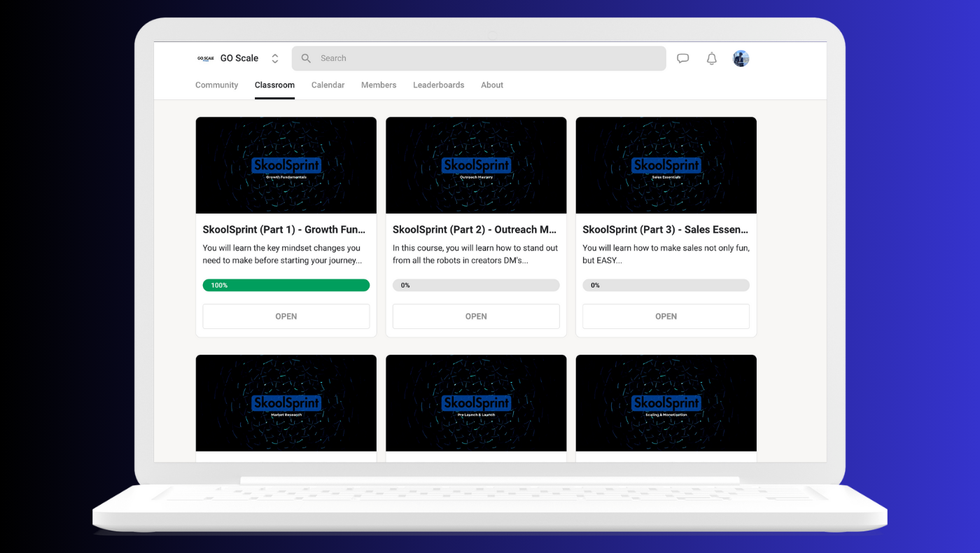Viewport: 980px width, 553px height.
Task: Click the title "SkoolSprint (Part 1) - Growth Fun..."
Action: point(284,230)
